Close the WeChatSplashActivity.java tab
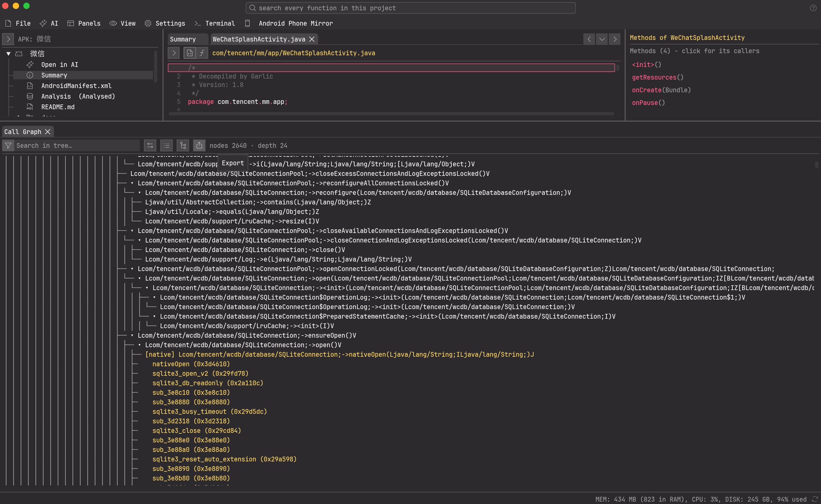 click(312, 39)
